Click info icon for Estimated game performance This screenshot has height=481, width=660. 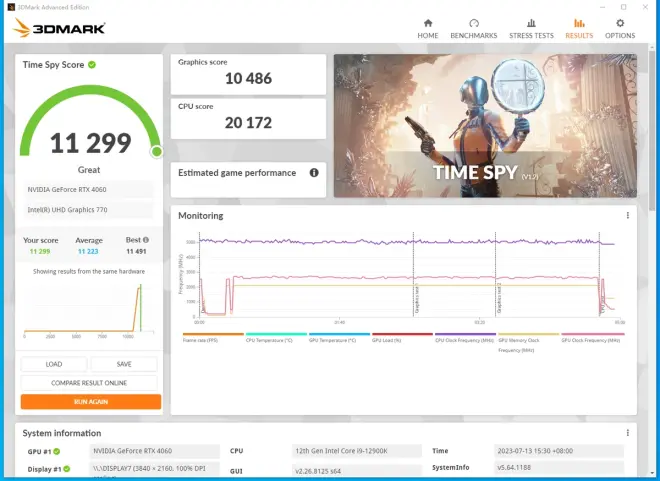(314, 173)
